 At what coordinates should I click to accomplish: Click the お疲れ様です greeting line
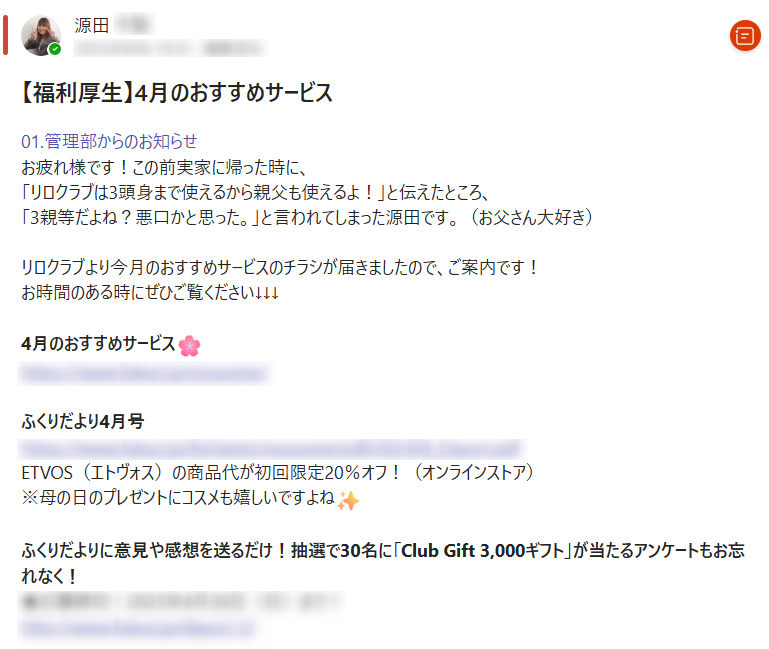tap(164, 168)
